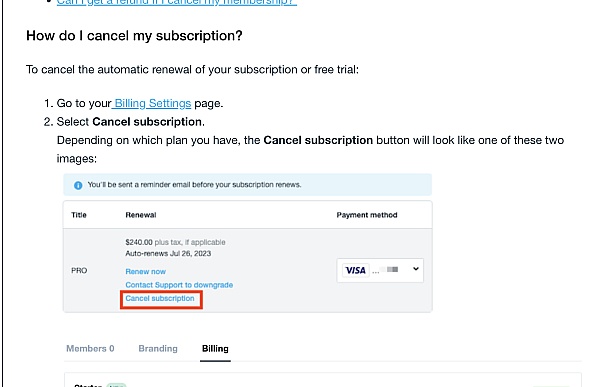
Task: Click the 'How do I cancel my subscription?' heading
Action: 134,36
